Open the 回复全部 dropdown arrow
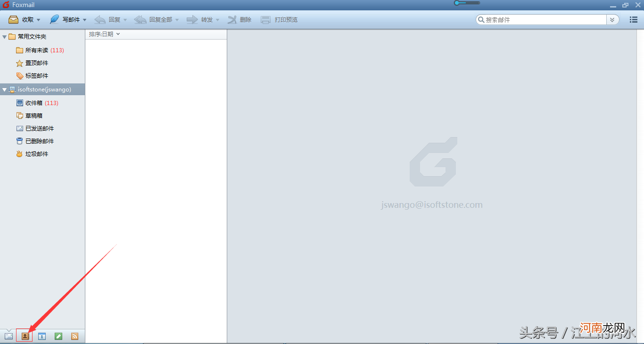This screenshot has height=344, width=644. pos(177,20)
